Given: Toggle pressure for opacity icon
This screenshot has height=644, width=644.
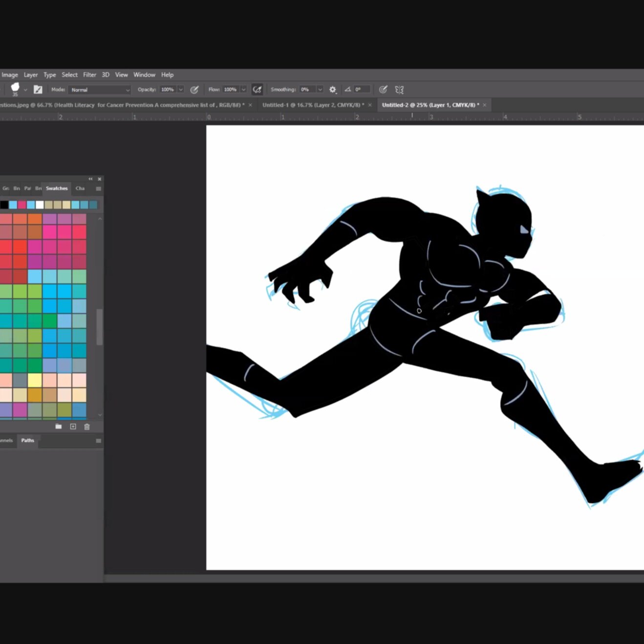Looking at the screenshot, I should 194,89.
